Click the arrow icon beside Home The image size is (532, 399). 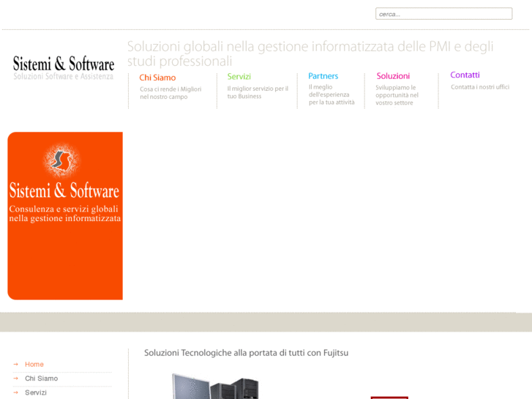(15, 364)
